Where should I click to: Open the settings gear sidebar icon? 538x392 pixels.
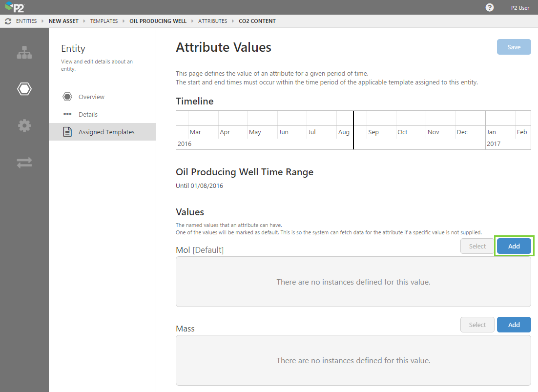point(24,125)
